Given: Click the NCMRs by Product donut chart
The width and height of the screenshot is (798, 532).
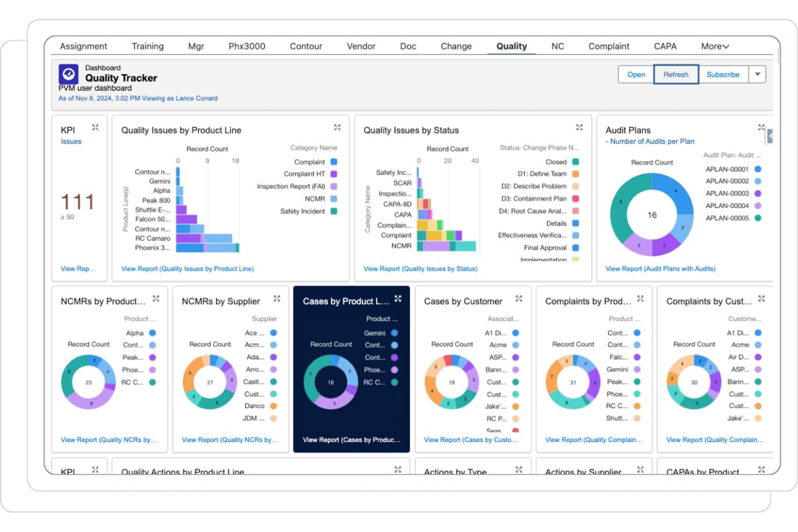Looking at the screenshot, I should (x=88, y=382).
